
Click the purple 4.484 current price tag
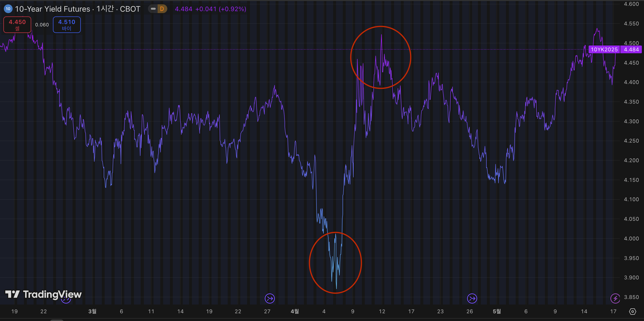click(631, 49)
